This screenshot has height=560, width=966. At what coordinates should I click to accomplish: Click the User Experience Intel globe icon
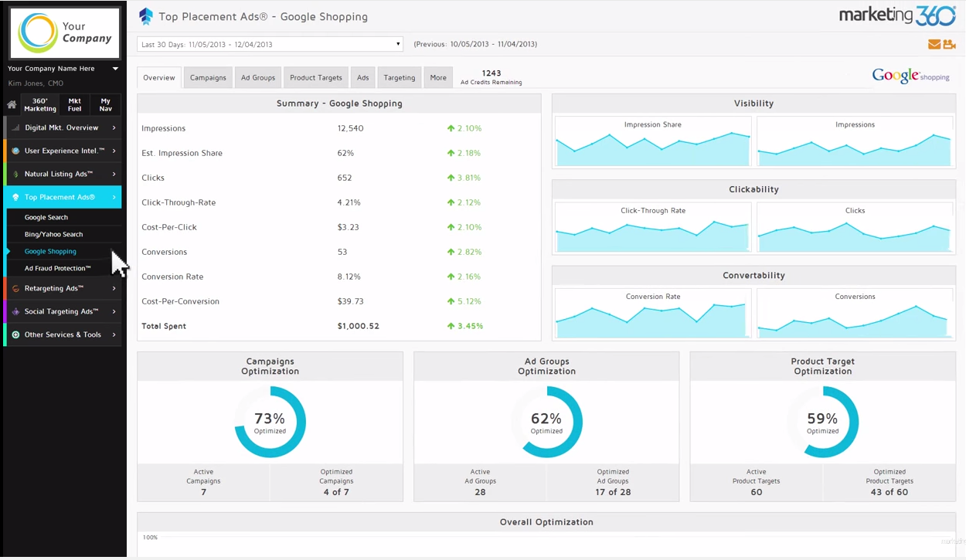(x=15, y=151)
